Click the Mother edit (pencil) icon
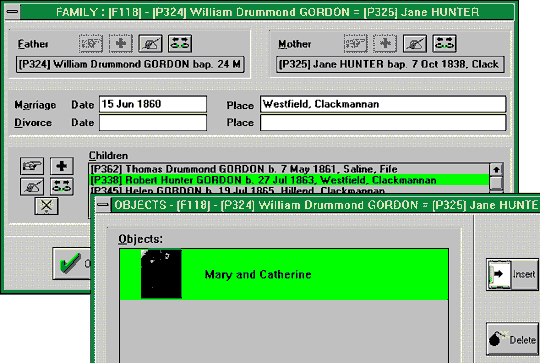Image resolution: width=540 pixels, height=363 pixels. (x=415, y=44)
